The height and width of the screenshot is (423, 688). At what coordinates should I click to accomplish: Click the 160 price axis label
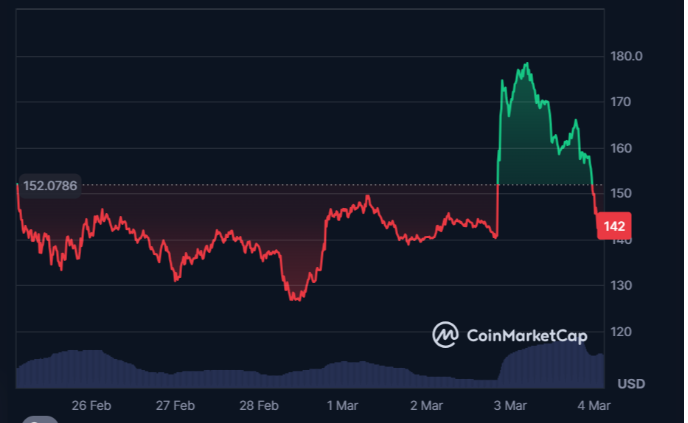pos(621,148)
